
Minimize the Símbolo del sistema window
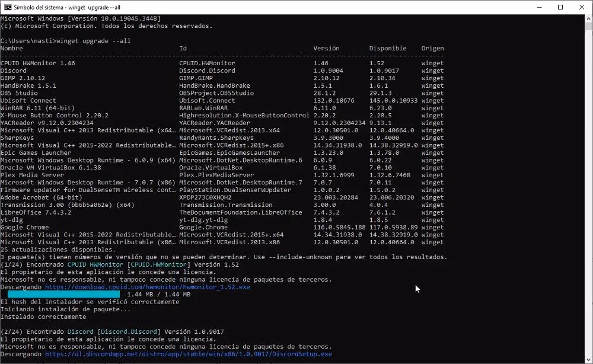point(533,7)
